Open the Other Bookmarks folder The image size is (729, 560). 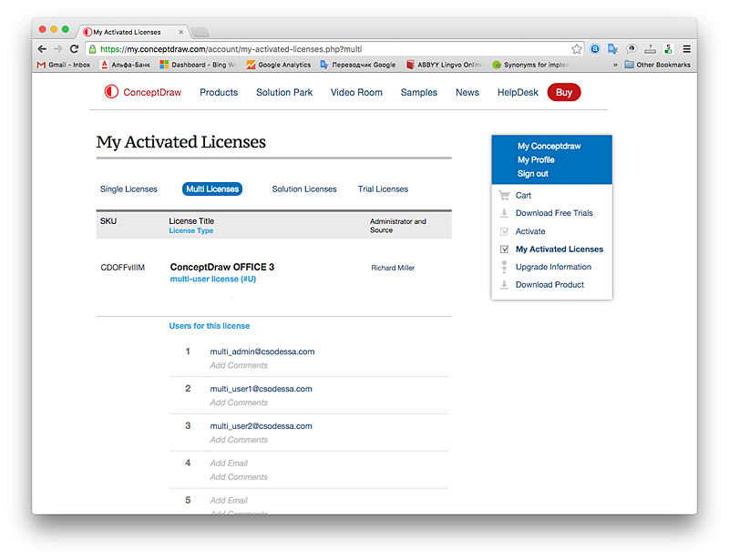(x=657, y=65)
